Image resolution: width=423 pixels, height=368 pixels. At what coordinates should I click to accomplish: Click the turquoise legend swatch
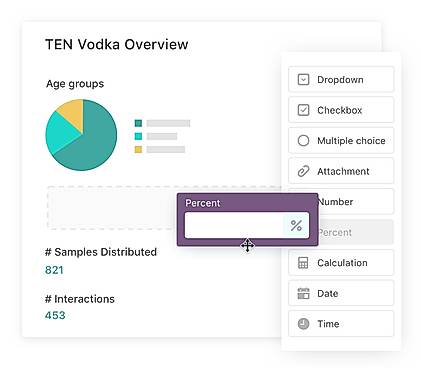138,136
